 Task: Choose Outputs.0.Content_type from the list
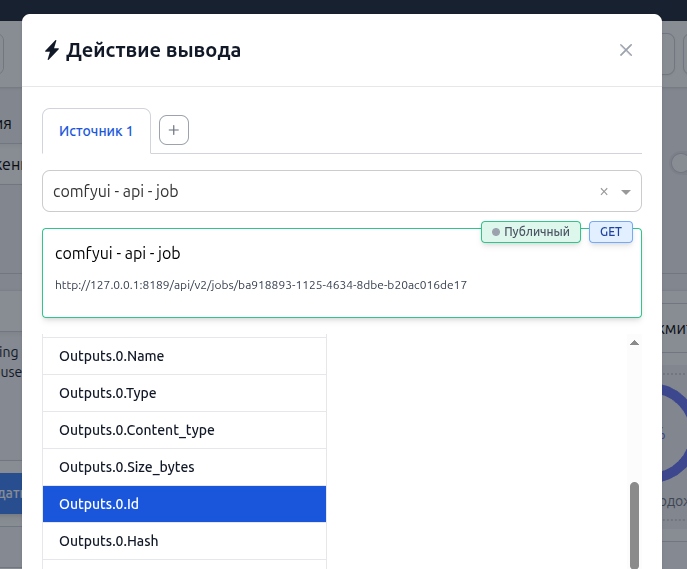point(184,430)
